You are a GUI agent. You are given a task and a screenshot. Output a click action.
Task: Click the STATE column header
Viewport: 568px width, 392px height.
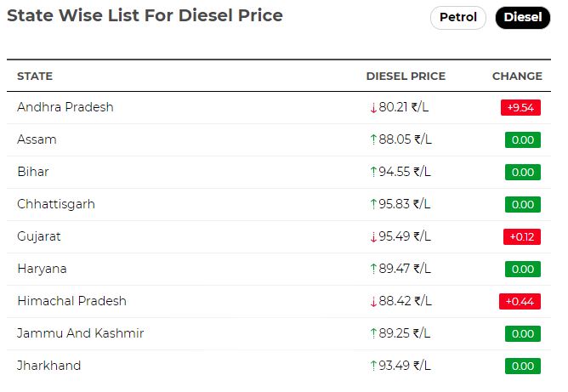click(x=35, y=76)
